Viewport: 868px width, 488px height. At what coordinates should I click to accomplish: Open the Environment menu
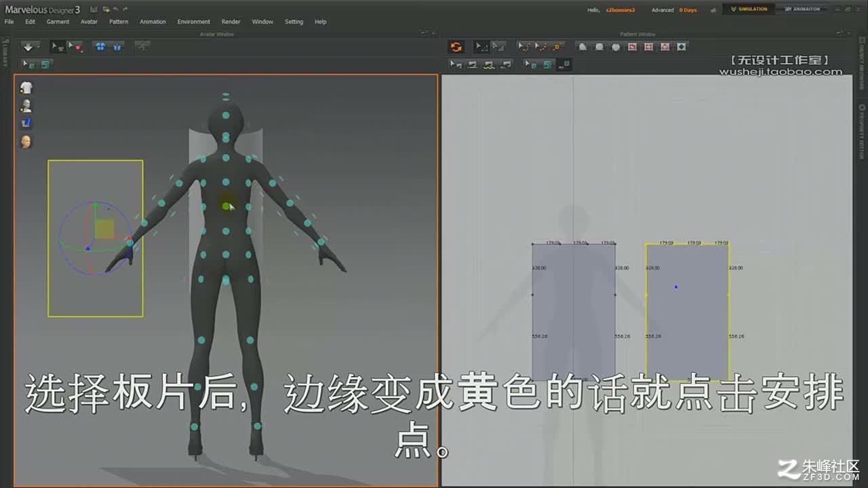click(193, 22)
